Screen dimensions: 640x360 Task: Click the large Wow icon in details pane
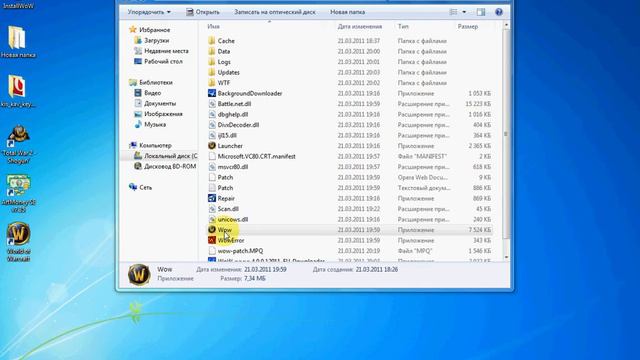(139, 274)
